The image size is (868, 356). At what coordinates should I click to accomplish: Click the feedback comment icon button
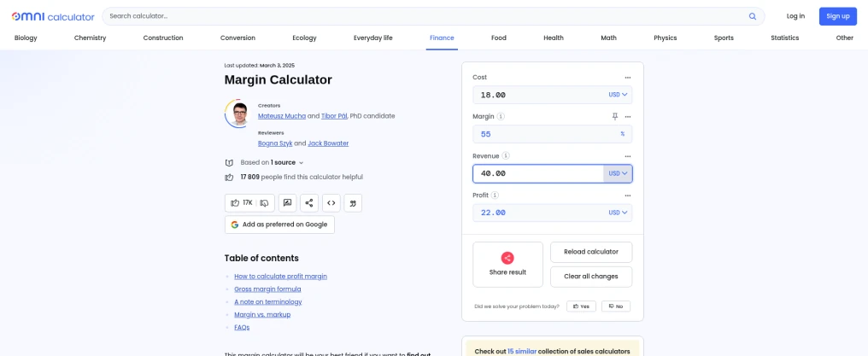tap(287, 203)
